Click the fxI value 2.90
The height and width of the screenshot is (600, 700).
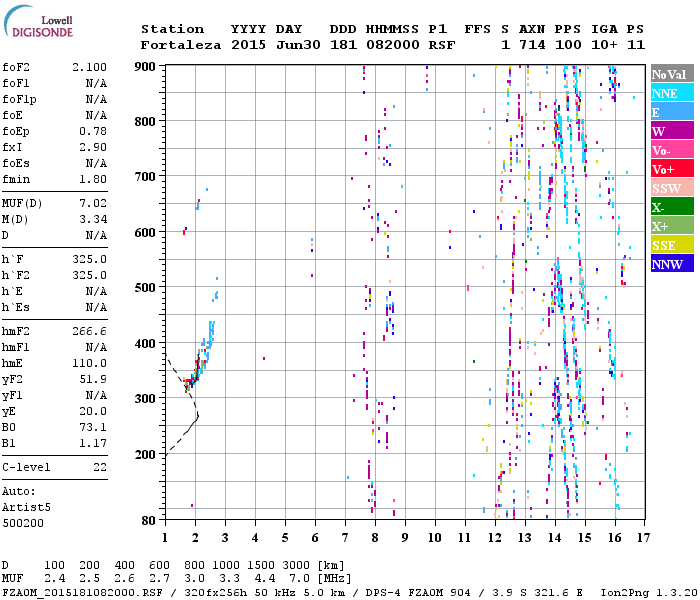click(92, 147)
